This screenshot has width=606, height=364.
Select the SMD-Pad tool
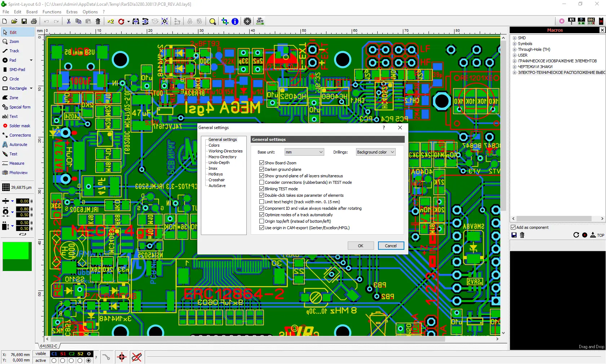[17, 70]
